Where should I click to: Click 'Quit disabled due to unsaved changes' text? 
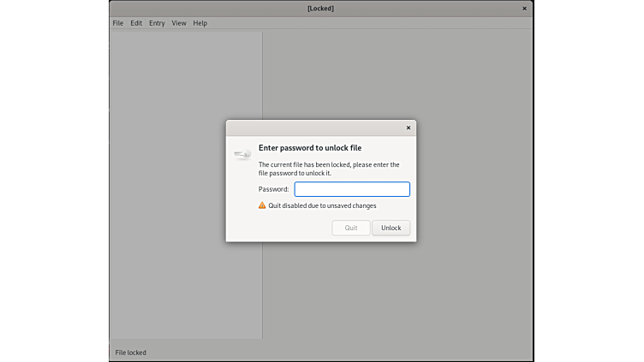pos(322,205)
